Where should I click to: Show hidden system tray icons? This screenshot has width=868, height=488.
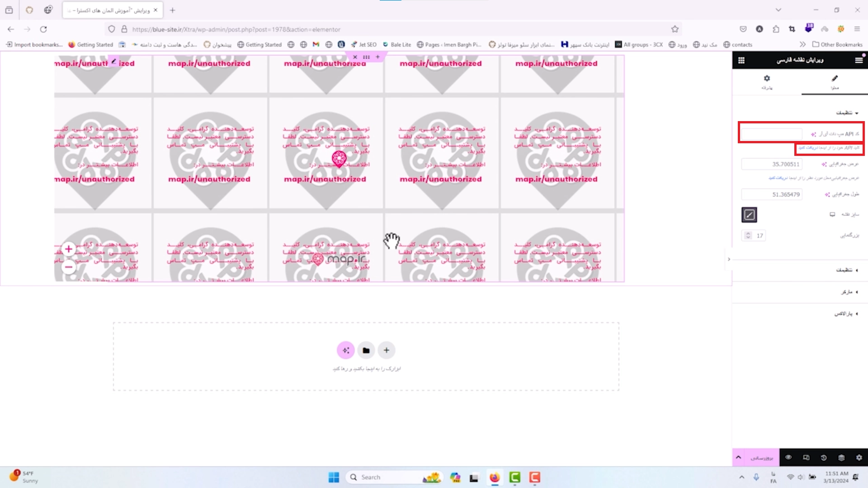[x=741, y=477]
